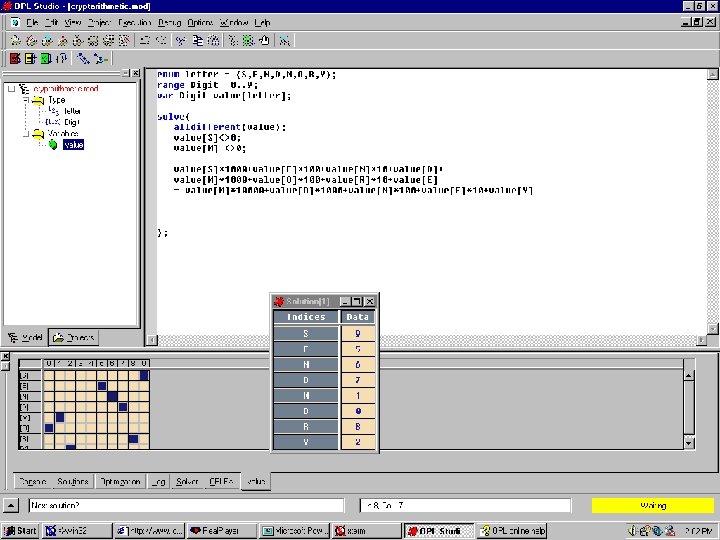The width and height of the screenshot is (720, 540).
Task: Click the project icon beside cryptarithmetic.mod
Action: point(24,89)
